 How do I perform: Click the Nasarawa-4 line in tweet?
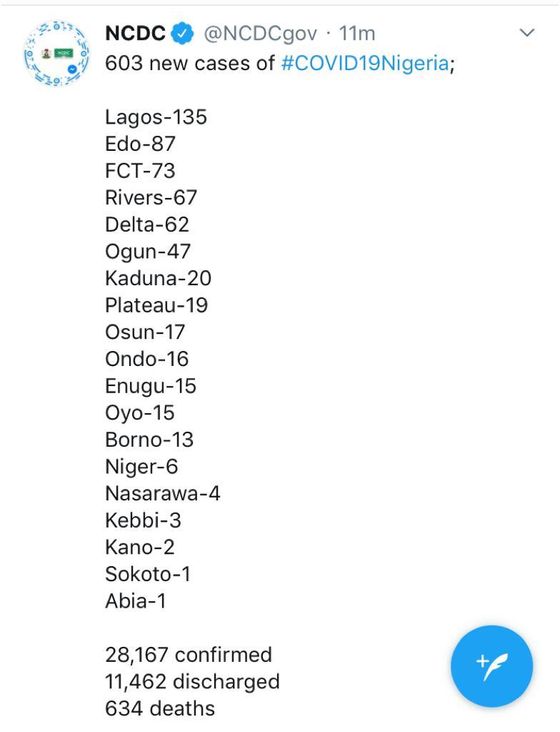pos(163,493)
